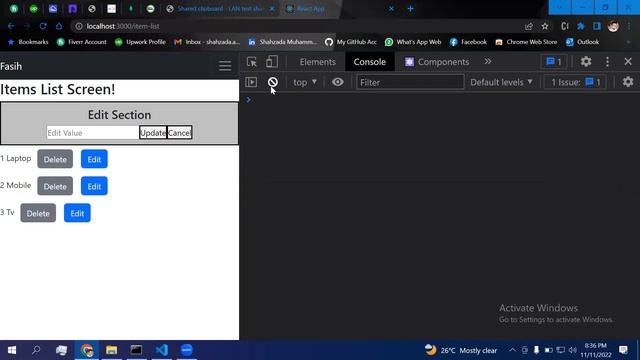This screenshot has width=640, height=360.
Task: Open DevTools three-dot customize menu
Action: pos(607,62)
